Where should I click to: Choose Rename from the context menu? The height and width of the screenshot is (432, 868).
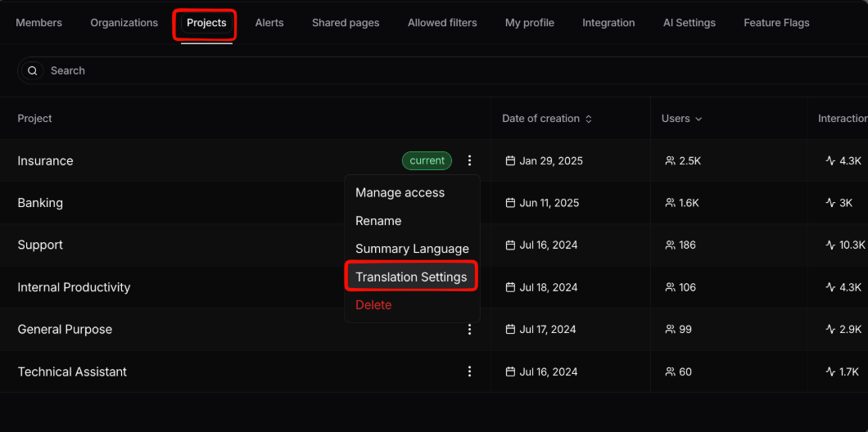coord(412,221)
